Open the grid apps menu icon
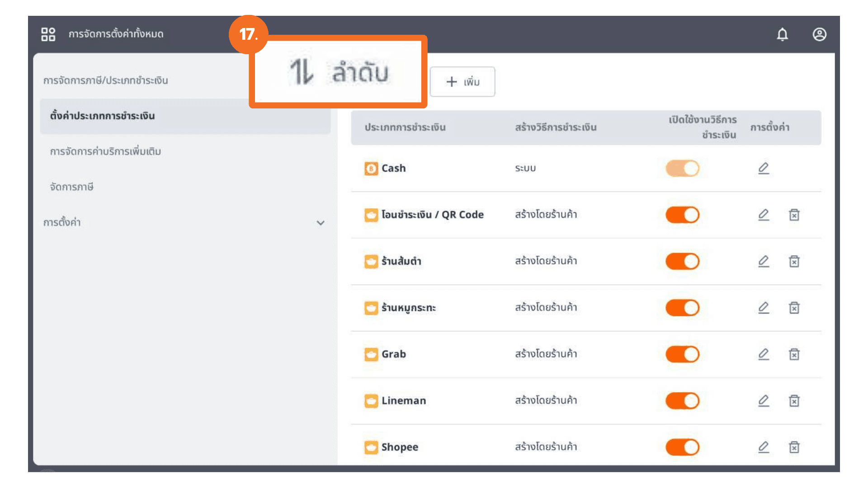Image resolution: width=868 pixels, height=488 pixels. click(x=48, y=34)
